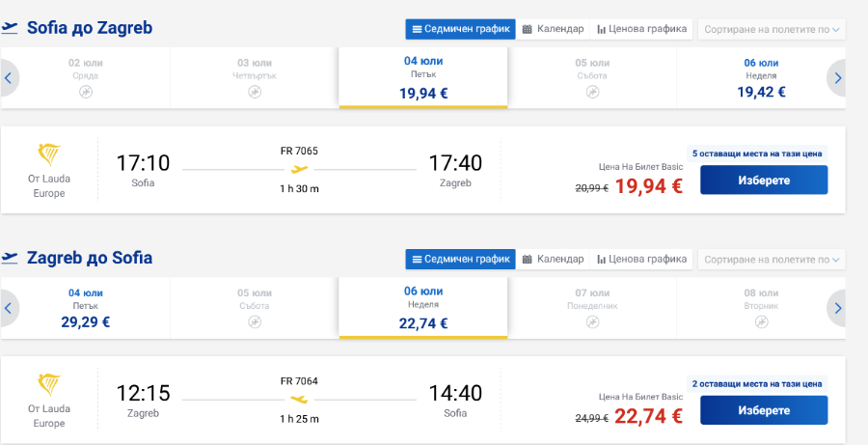Click the no-flight icon under 02 юли
The height and width of the screenshot is (445, 868).
tap(85, 92)
